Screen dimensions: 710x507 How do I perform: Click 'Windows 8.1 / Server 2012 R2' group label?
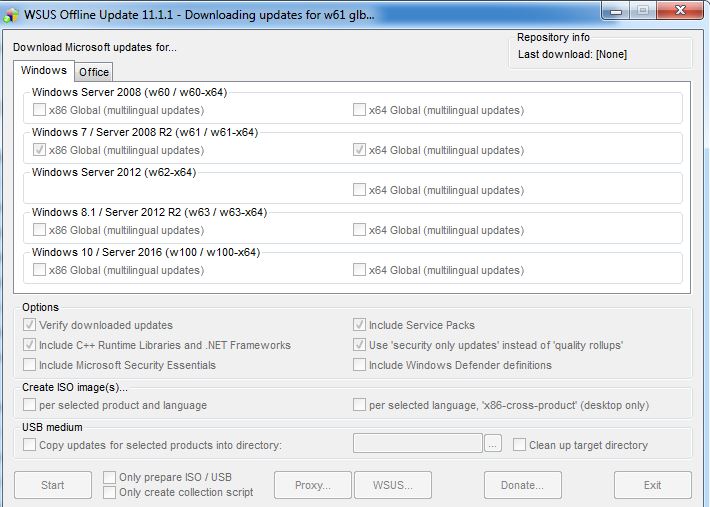(149, 212)
